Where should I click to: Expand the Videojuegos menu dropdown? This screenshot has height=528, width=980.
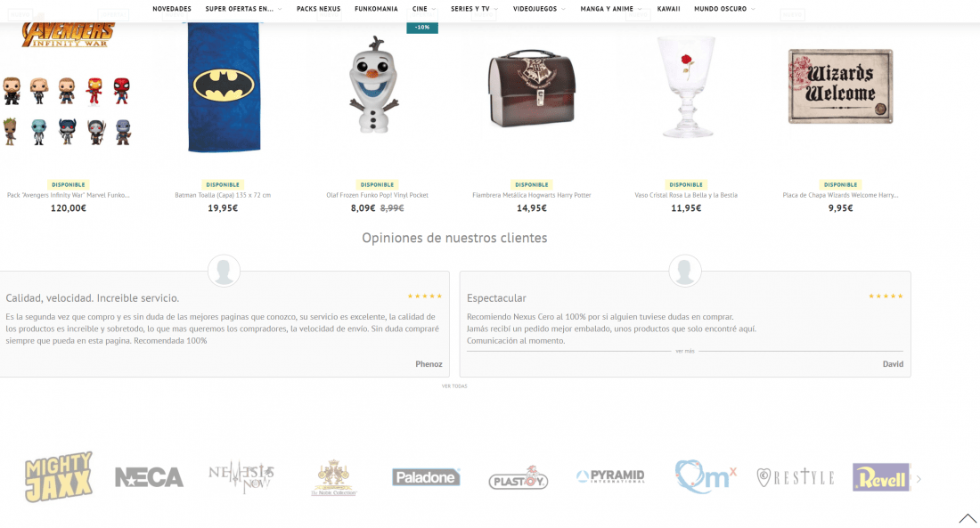(x=539, y=9)
